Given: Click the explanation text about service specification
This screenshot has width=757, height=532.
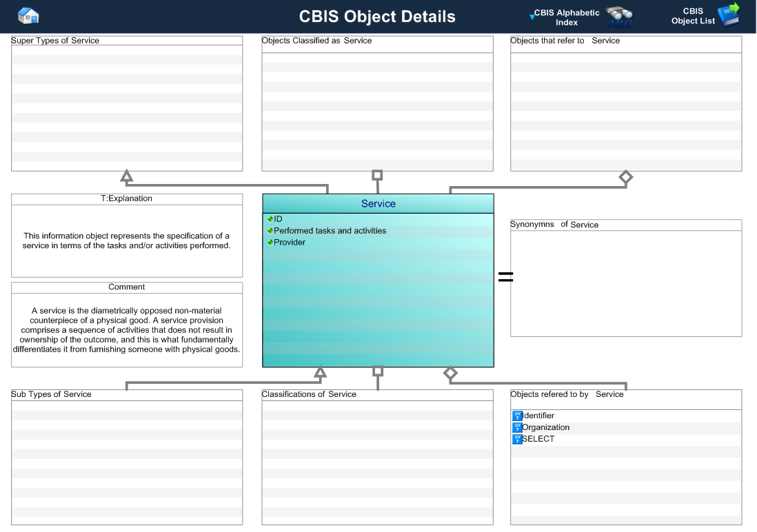Looking at the screenshot, I should pyautogui.click(x=126, y=241).
